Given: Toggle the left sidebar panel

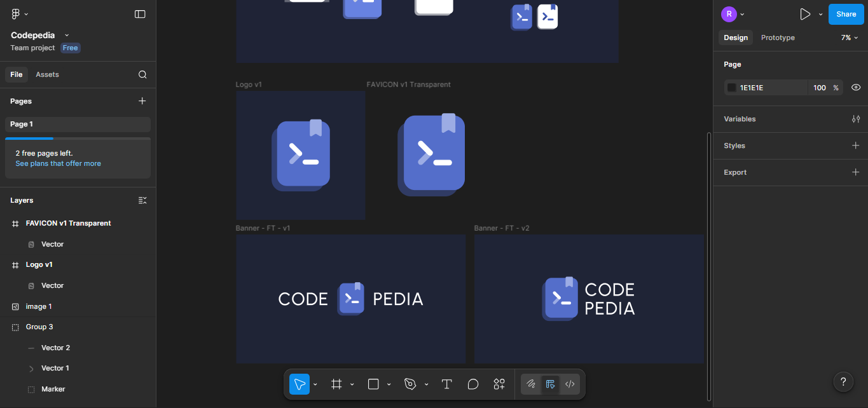Looking at the screenshot, I should click(140, 14).
